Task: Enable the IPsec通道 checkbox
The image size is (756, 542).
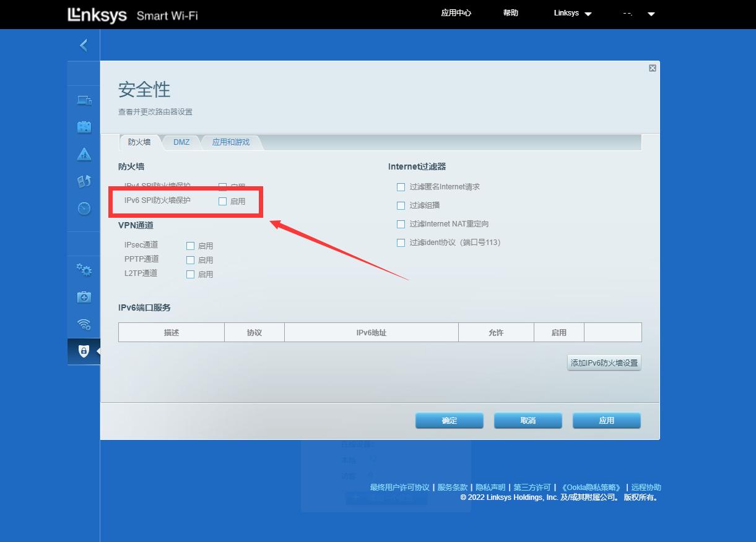Action: coord(190,246)
